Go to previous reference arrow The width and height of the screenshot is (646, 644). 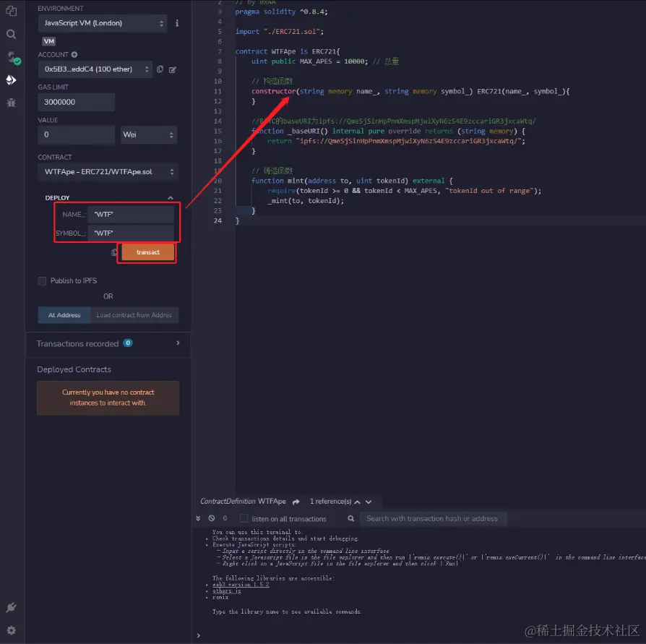[357, 502]
